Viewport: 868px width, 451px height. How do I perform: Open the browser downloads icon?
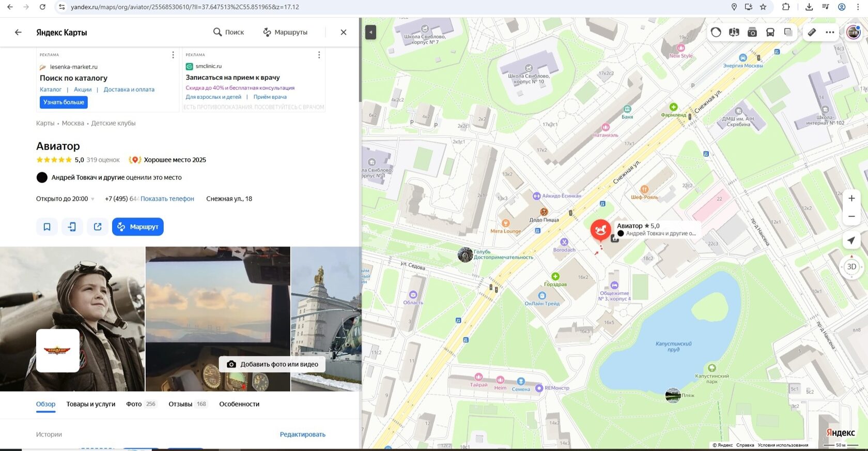[x=809, y=7]
